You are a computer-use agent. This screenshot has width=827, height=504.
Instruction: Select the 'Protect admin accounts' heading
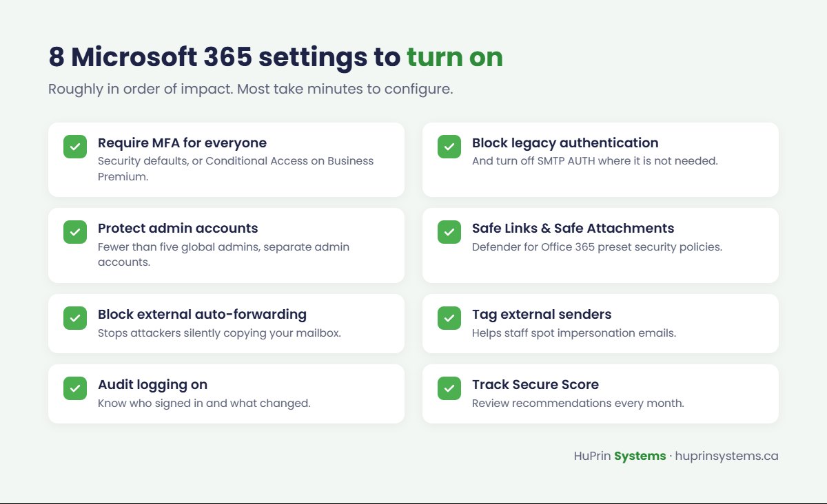pos(178,229)
